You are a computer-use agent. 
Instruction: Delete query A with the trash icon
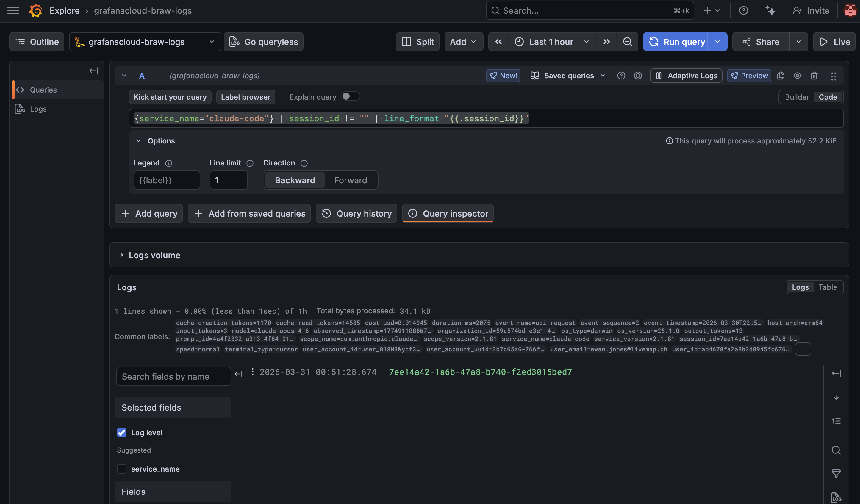(814, 75)
